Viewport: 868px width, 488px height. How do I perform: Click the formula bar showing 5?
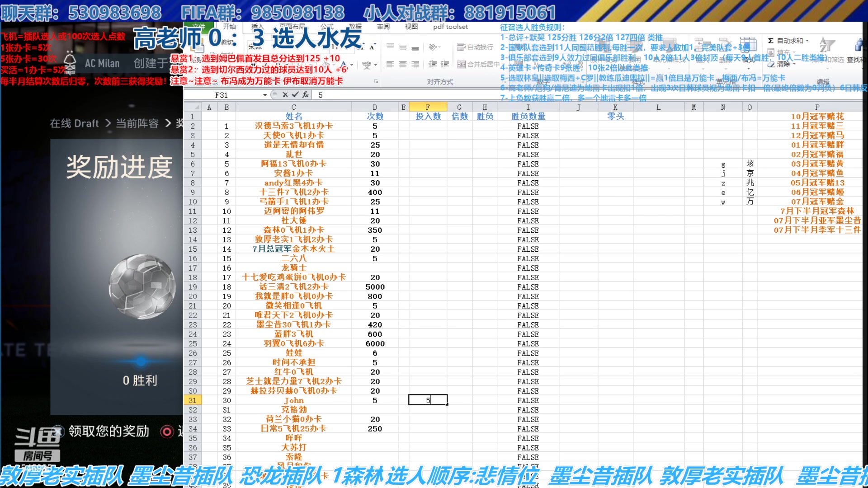(x=588, y=95)
